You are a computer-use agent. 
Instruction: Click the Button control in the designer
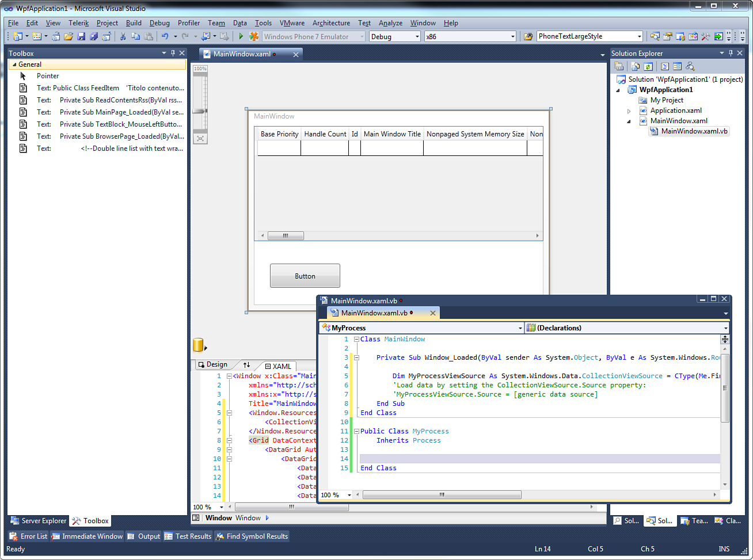tap(305, 276)
